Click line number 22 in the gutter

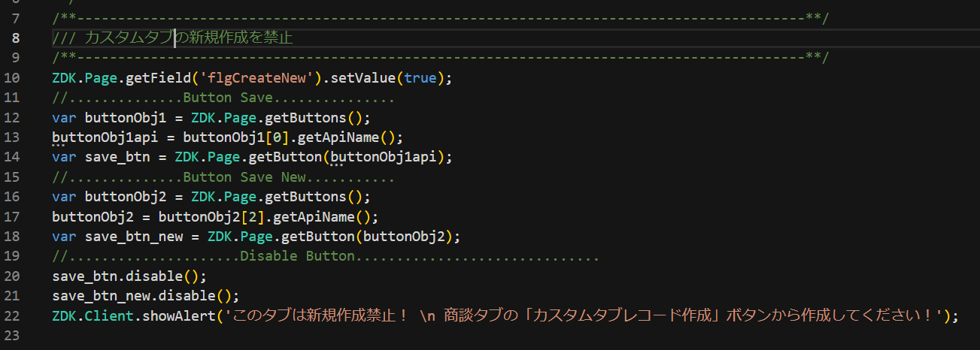[13, 315]
